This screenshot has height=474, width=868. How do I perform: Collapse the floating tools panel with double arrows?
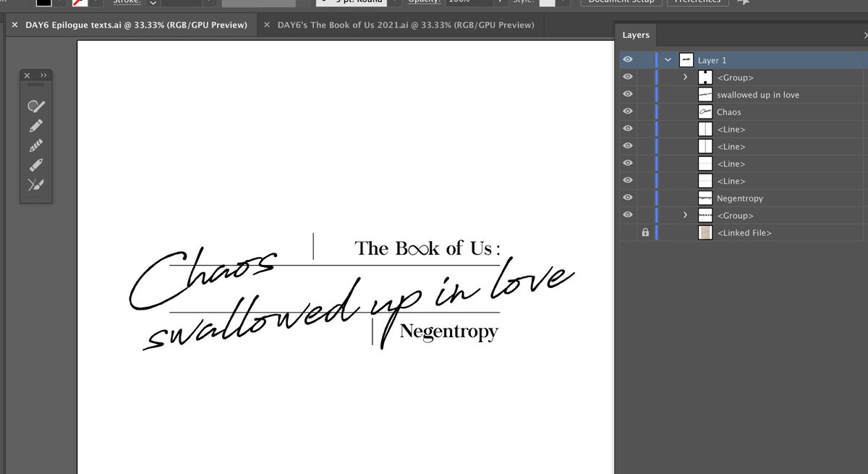[43, 75]
